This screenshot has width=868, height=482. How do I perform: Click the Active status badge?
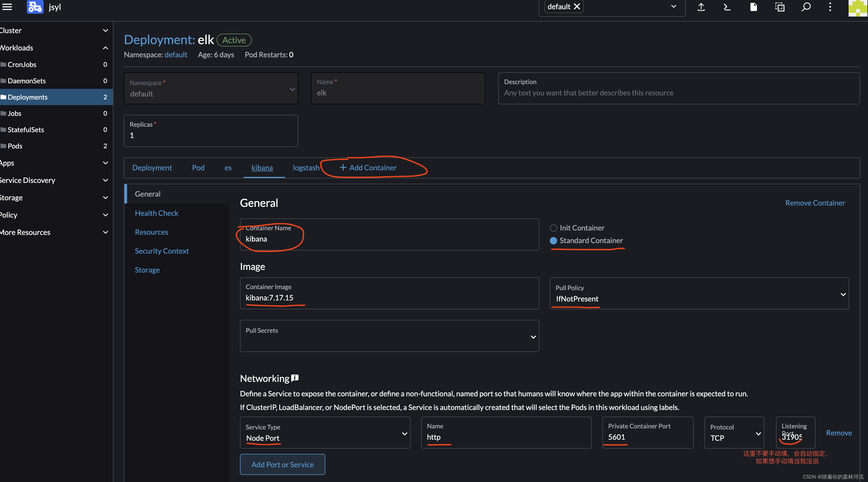click(234, 40)
